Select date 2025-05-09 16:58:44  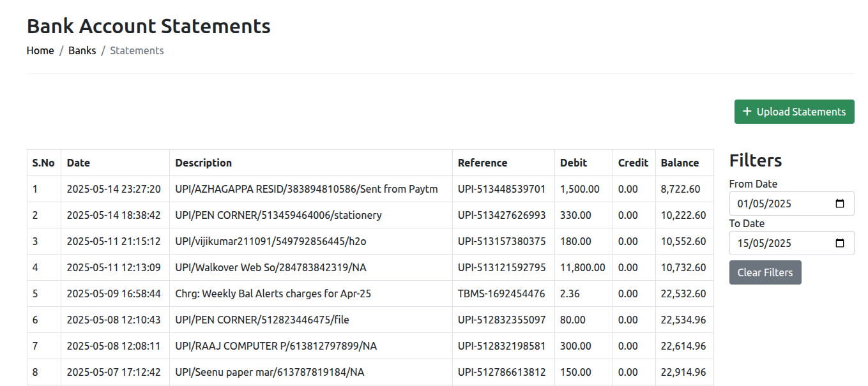(114, 293)
